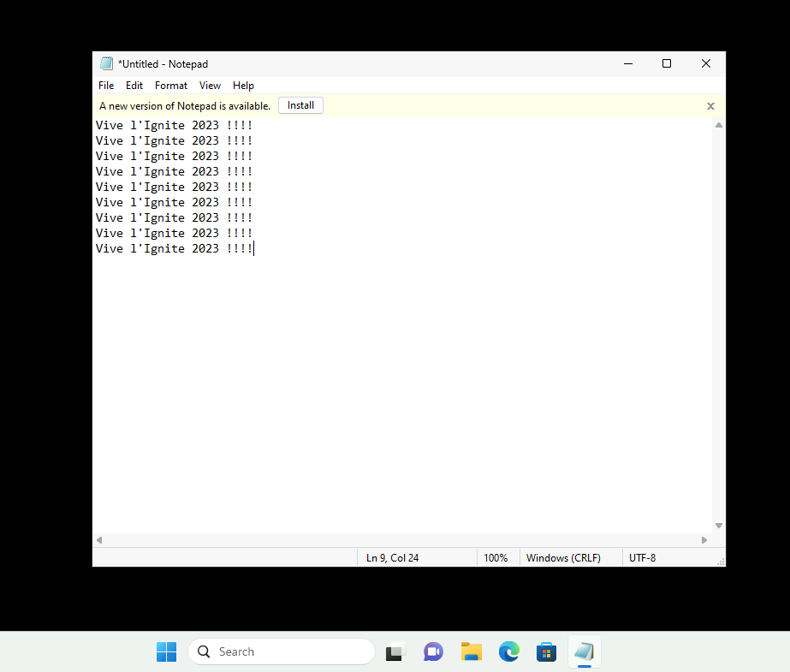Click the 100% zoom status entry
The width and height of the screenshot is (790, 672).
coord(496,558)
